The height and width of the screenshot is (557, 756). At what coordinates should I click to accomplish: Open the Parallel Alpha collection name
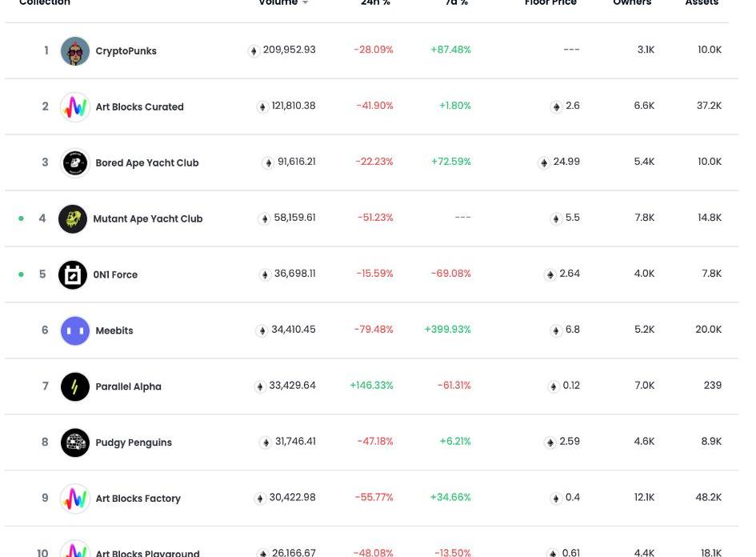click(128, 387)
